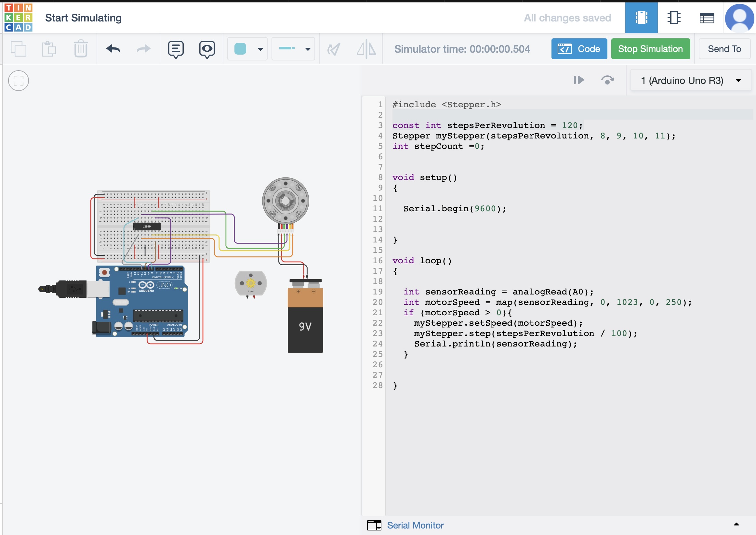Switch to Schematic view
Screen dimensions: 756x535
[x=674, y=18]
